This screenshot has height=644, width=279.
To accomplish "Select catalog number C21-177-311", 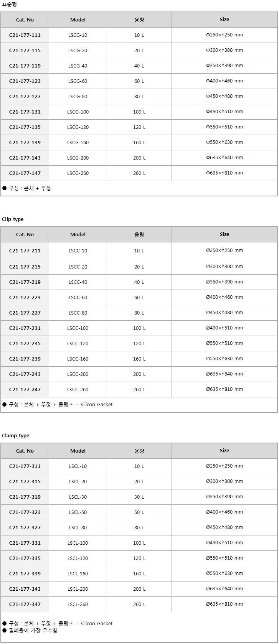I will [25, 466].
